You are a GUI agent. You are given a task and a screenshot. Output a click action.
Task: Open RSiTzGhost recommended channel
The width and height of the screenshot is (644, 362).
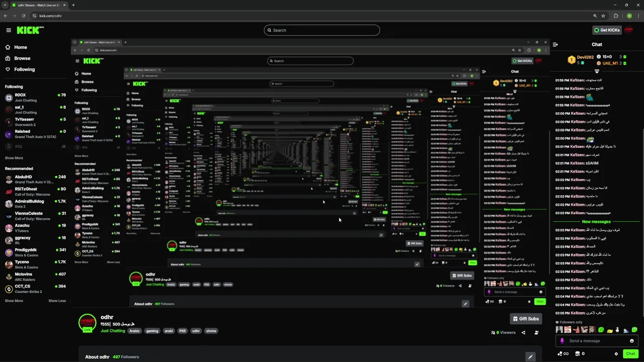[35, 192]
